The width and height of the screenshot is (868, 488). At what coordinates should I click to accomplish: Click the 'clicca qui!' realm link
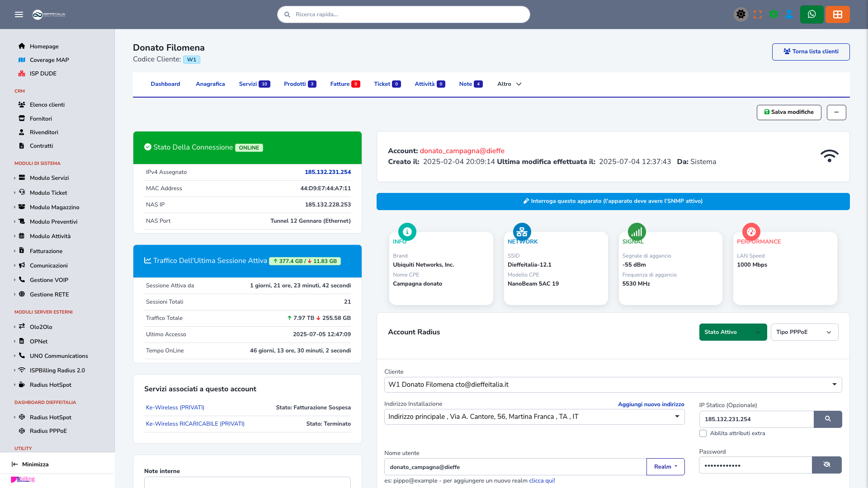[x=542, y=481]
